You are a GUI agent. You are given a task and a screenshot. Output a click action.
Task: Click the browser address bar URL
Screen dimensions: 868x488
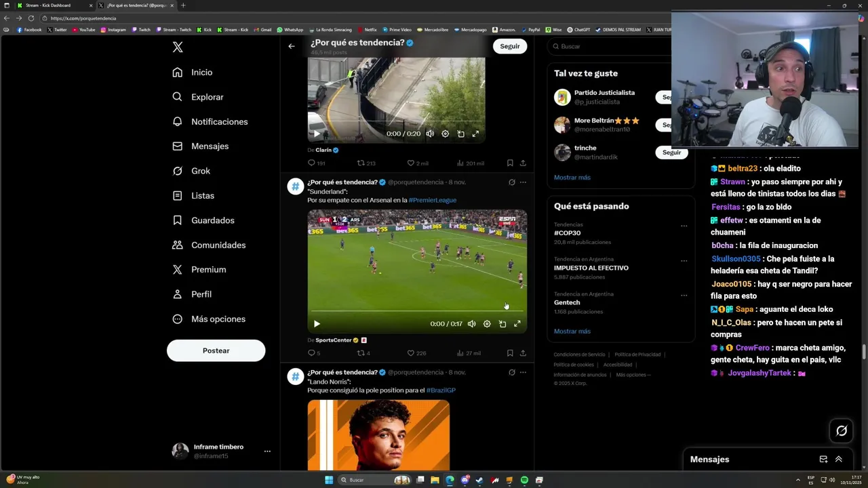pyautogui.click(x=83, y=18)
